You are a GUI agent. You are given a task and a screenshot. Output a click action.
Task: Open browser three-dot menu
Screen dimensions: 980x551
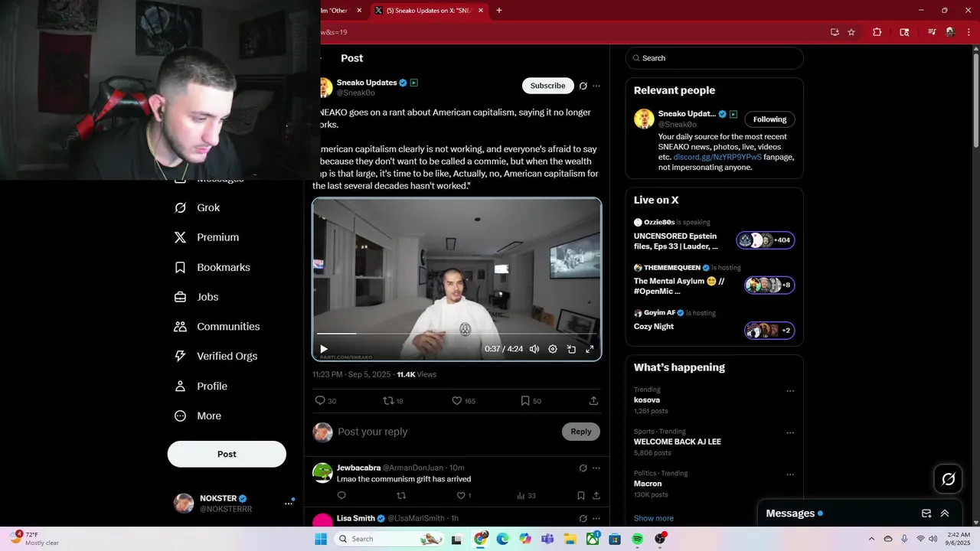tap(969, 32)
